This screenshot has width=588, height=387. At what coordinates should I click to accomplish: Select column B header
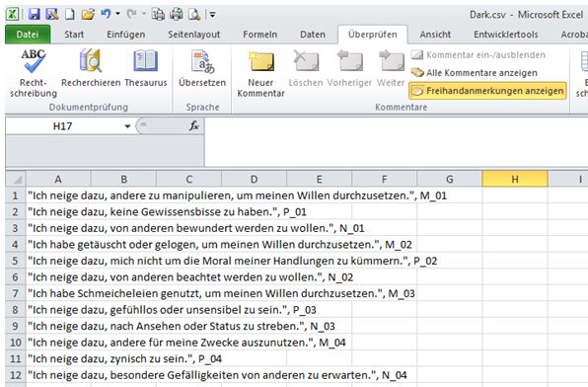pyautogui.click(x=123, y=180)
